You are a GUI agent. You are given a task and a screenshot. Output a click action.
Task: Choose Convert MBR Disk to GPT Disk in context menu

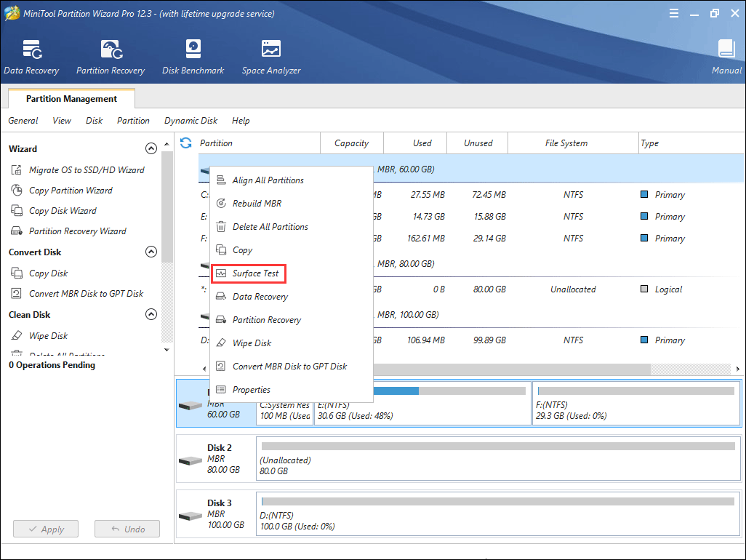coord(291,367)
